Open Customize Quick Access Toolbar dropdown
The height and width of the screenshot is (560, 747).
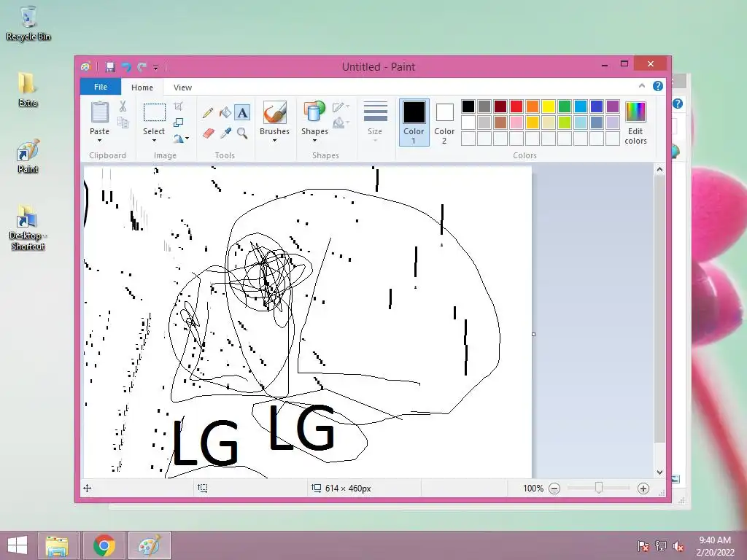click(156, 68)
